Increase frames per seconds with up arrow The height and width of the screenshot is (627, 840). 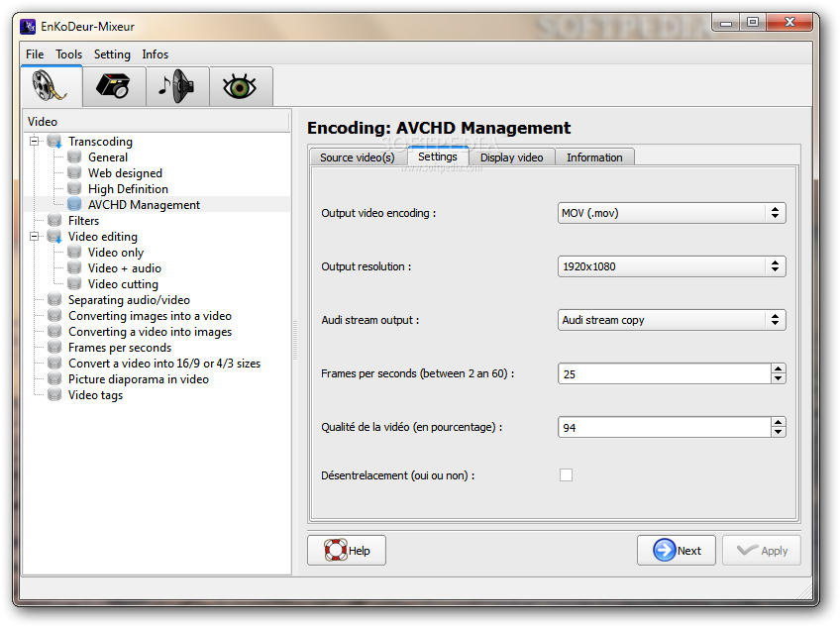(x=778, y=368)
